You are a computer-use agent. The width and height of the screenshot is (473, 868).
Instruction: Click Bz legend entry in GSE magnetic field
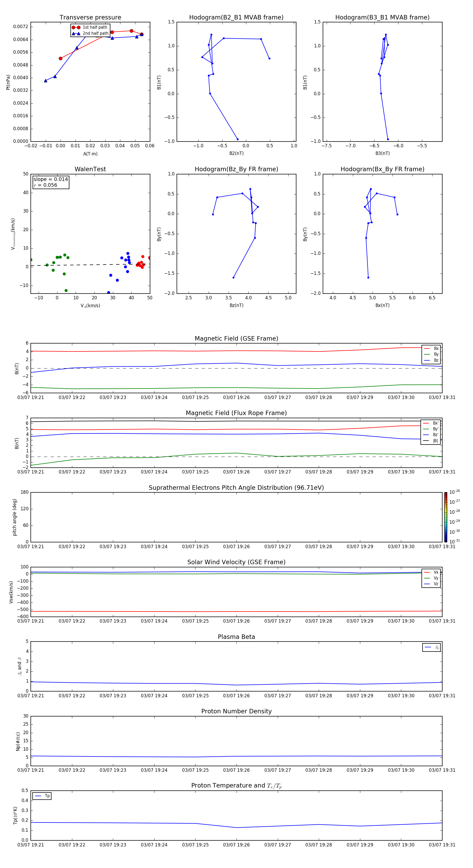[x=431, y=360]
